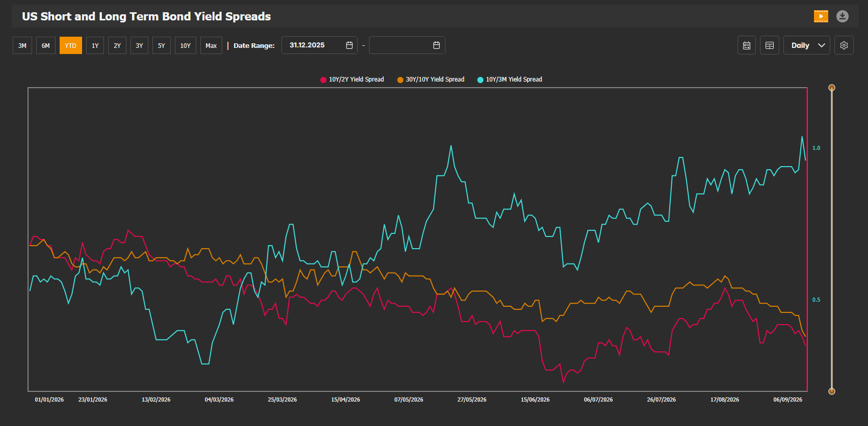Click the bottom handle of vertical range slider
868x426 pixels.
(x=832, y=391)
